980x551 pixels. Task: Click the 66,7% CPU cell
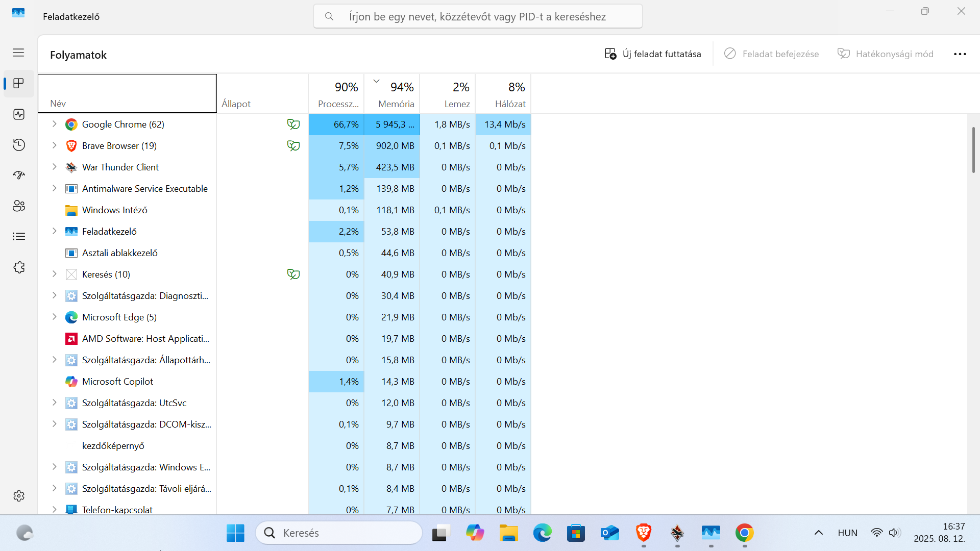coord(336,124)
